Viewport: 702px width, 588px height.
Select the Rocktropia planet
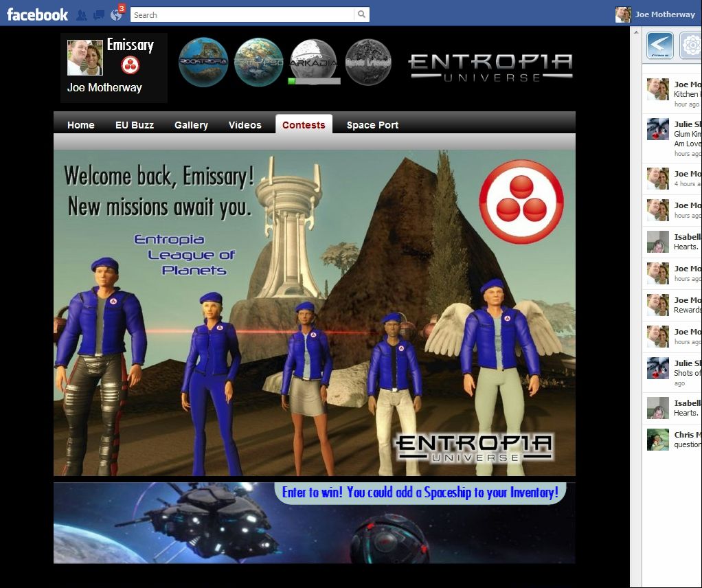tap(203, 62)
